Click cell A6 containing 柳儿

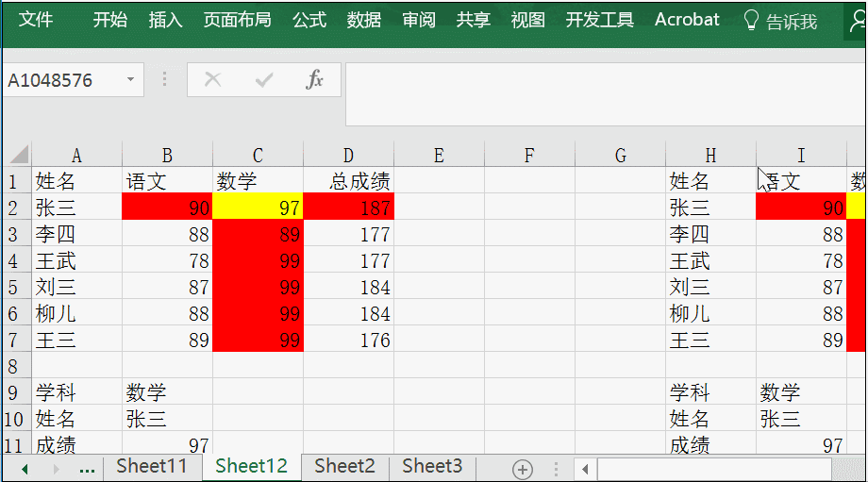pos(76,313)
